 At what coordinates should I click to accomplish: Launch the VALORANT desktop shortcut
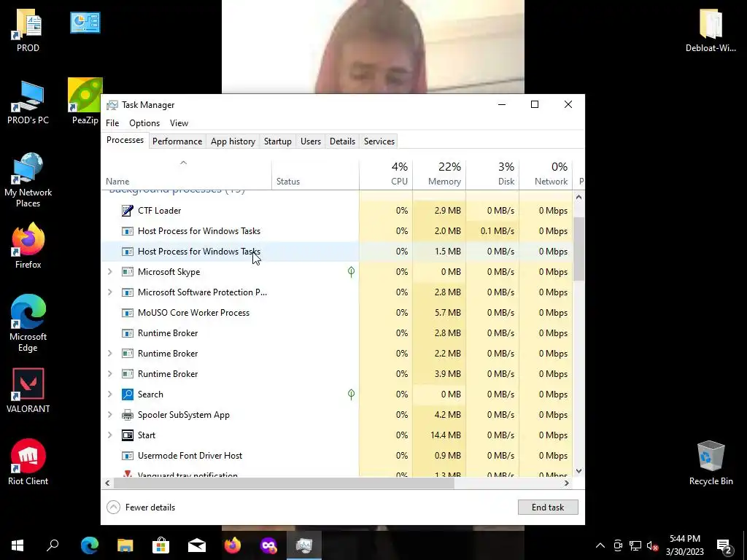click(x=28, y=391)
